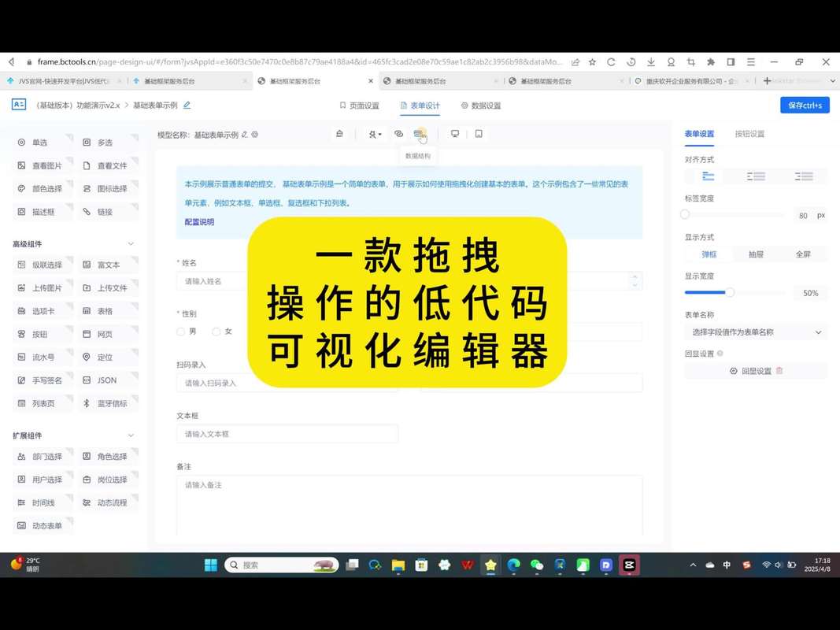Pick the 按钮 component
This screenshot has width=840, height=630.
[x=43, y=334]
